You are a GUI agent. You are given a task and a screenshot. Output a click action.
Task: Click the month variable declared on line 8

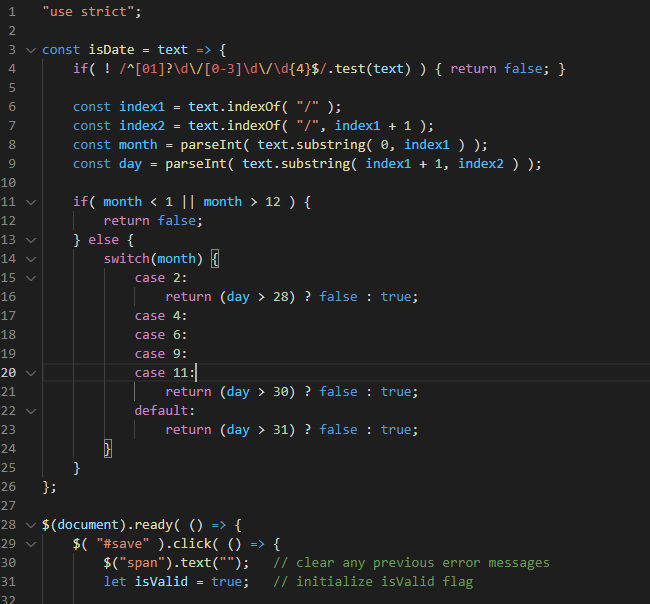tap(138, 145)
